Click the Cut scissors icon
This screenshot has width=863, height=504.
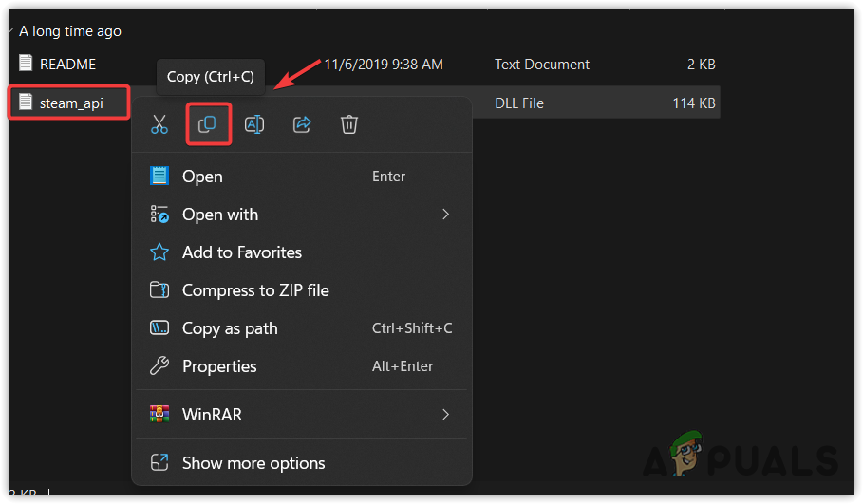click(159, 124)
